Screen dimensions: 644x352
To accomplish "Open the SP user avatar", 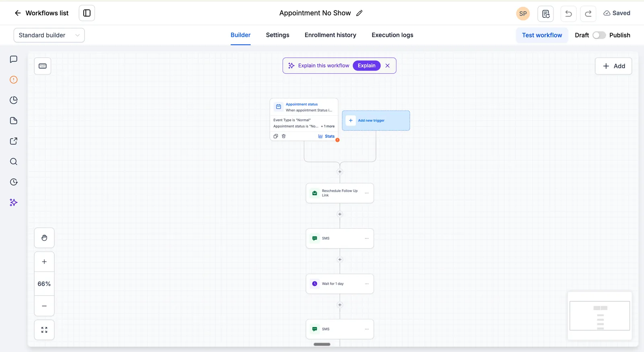I will pyautogui.click(x=523, y=13).
